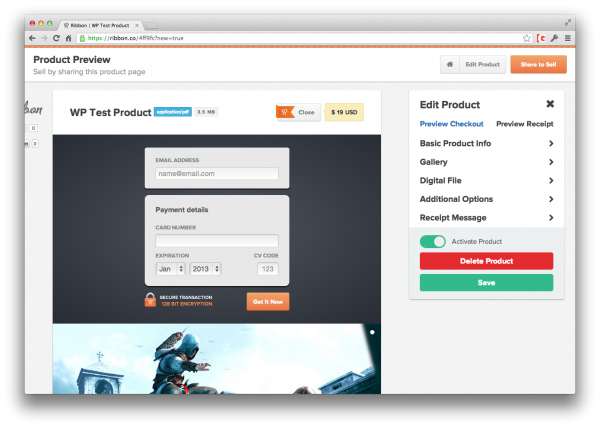Click the orange Ribbon flag icon
This screenshot has height=428, width=600.
(285, 112)
